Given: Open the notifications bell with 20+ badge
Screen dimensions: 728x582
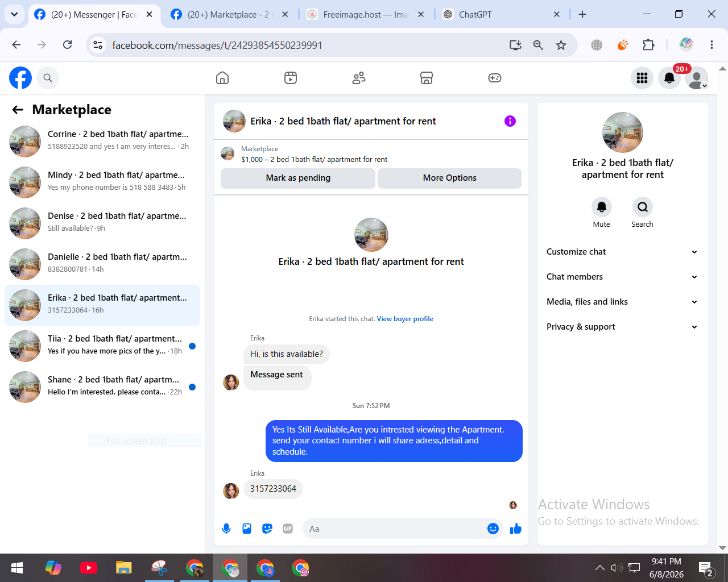Looking at the screenshot, I should click(x=669, y=78).
